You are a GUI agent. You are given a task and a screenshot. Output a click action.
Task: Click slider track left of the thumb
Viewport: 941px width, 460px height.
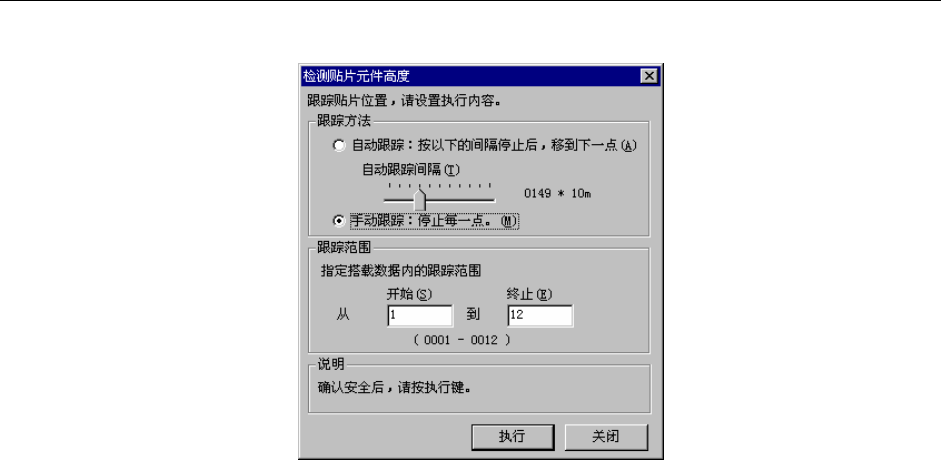pos(400,200)
